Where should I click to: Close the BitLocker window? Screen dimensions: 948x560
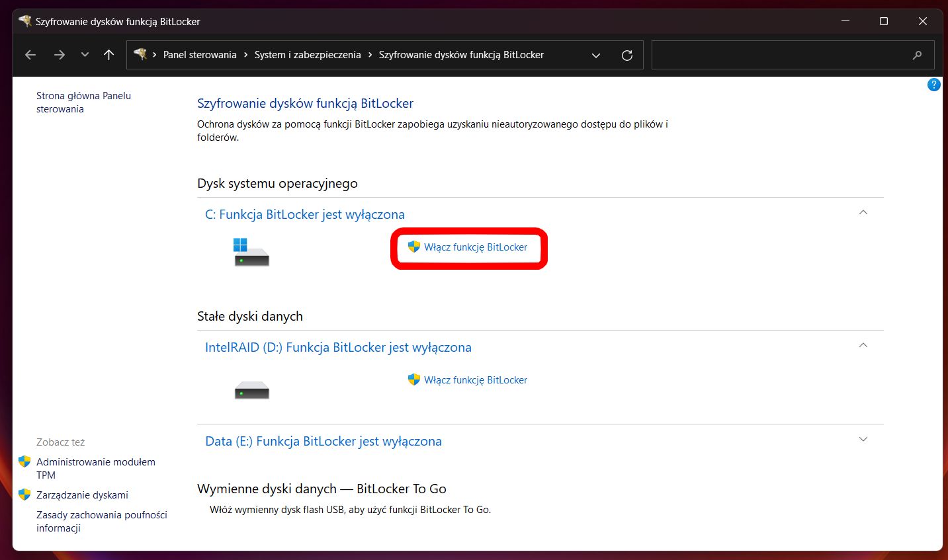922,21
